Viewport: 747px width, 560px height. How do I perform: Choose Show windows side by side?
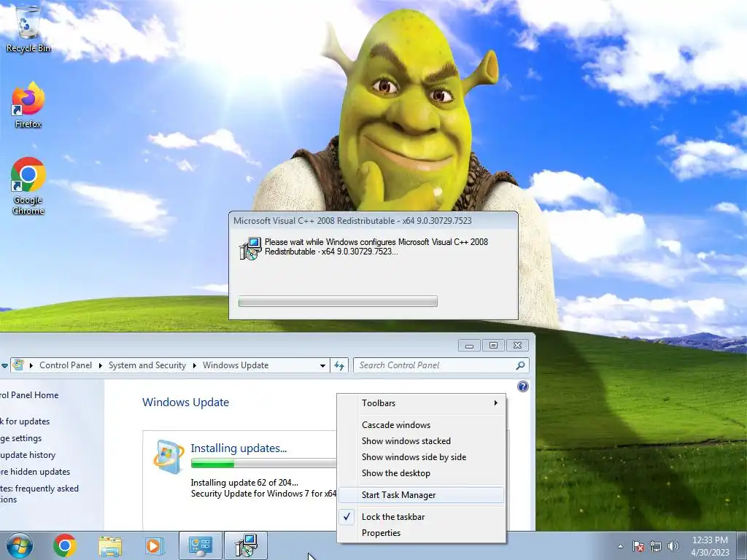[422, 457]
